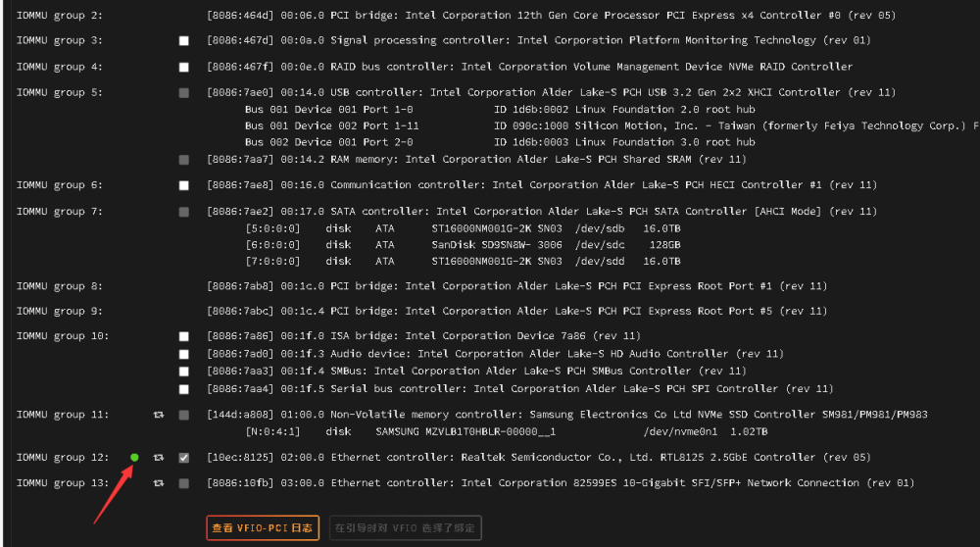Select the IOMMU group 5 label

(x=60, y=92)
